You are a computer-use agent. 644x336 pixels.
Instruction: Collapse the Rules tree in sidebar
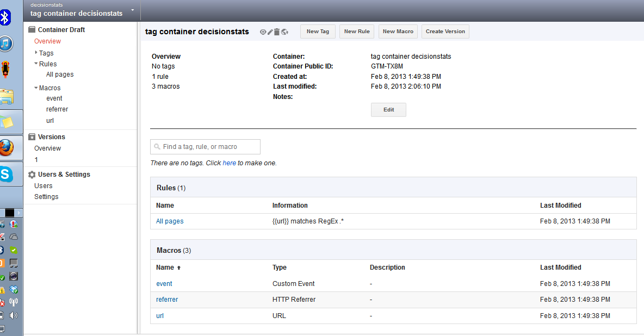pyautogui.click(x=36, y=64)
